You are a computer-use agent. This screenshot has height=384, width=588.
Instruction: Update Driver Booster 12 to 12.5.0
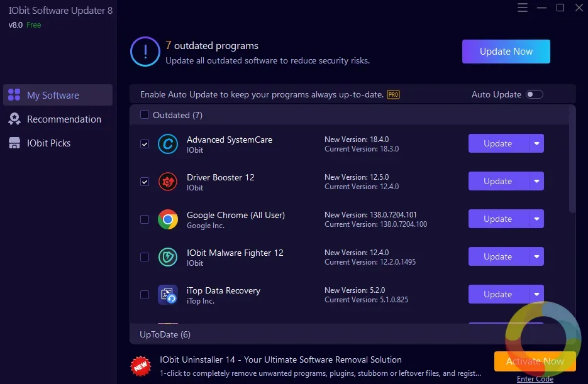click(x=498, y=182)
